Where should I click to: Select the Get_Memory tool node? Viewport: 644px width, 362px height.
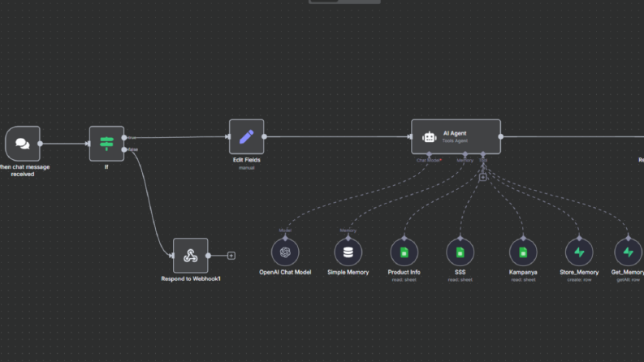coord(628,252)
